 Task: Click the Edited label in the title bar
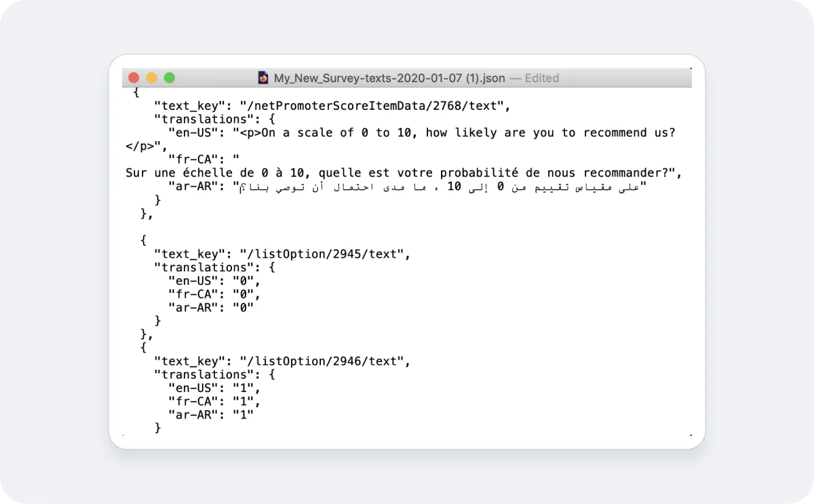click(x=542, y=78)
